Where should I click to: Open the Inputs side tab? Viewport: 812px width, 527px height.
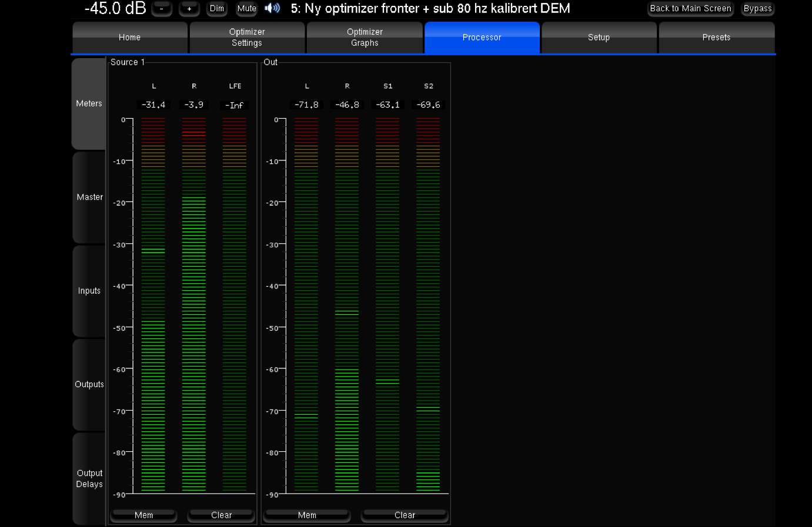(x=89, y=291)
